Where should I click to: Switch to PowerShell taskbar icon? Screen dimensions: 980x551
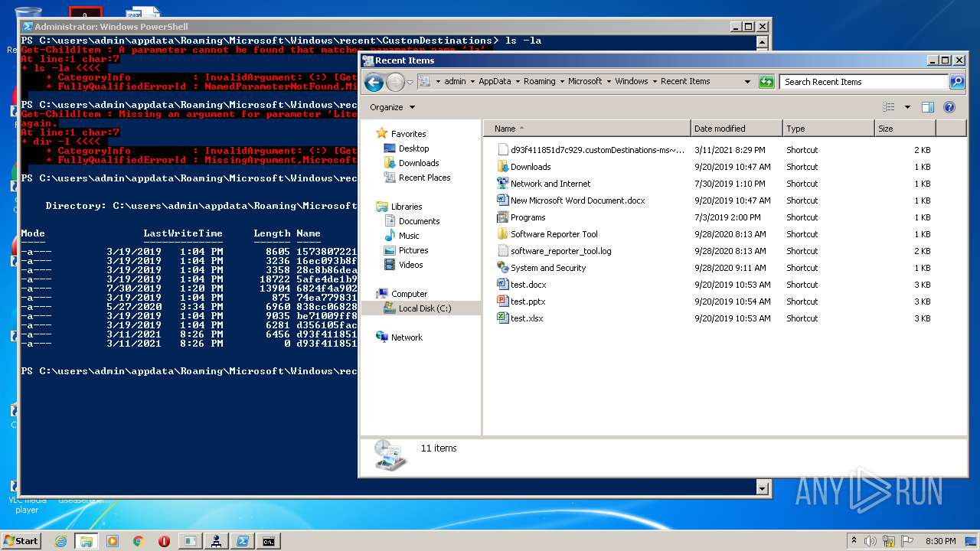(243, 541)
